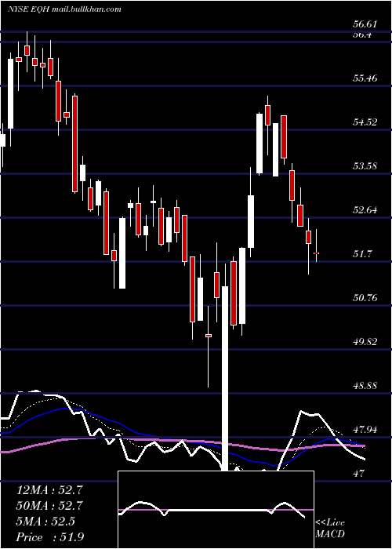Click the Price : 51.9 readout

[x=49, y=537]
